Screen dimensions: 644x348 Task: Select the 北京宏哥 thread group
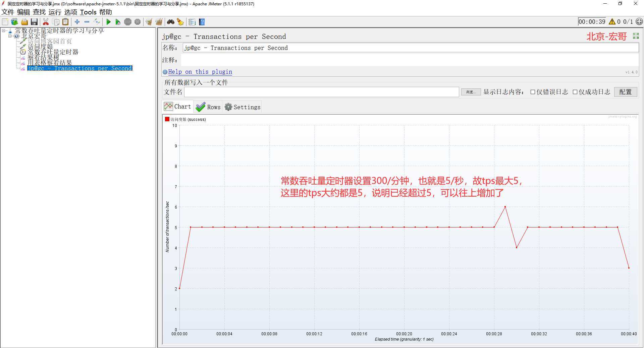pos(34,36)
